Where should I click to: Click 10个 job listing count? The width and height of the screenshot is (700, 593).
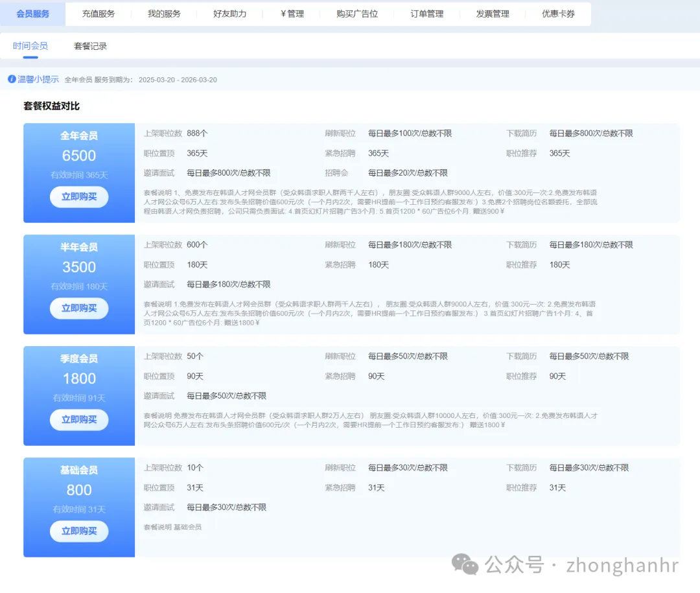click(x=195, y=467)
